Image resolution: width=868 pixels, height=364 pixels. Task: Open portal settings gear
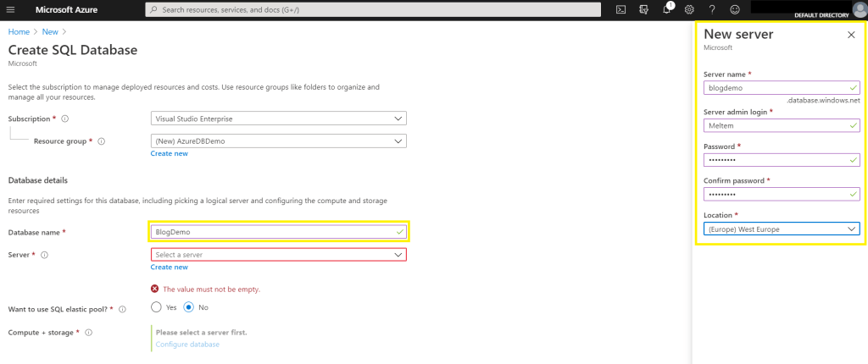tap(689, 9)
